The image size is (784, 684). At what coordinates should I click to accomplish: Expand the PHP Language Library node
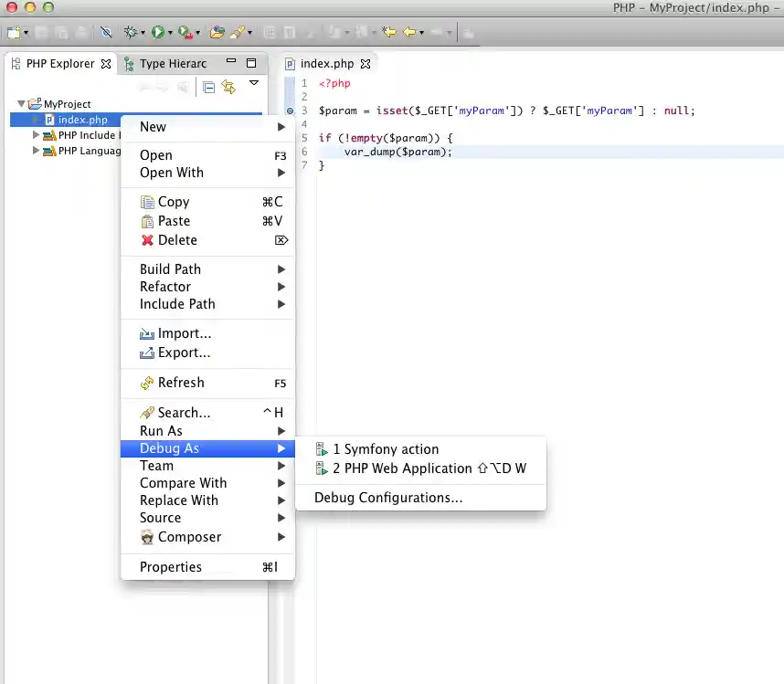pos(37,151)
